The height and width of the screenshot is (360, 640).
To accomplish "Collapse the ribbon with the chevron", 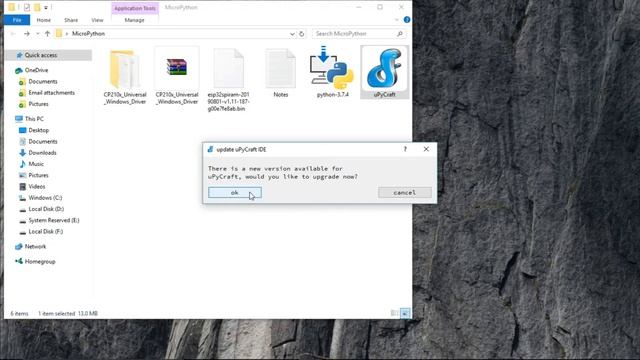I will (396, 20).
